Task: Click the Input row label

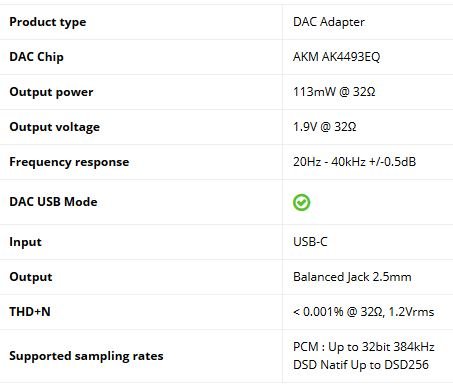Action: coord(25,242)
